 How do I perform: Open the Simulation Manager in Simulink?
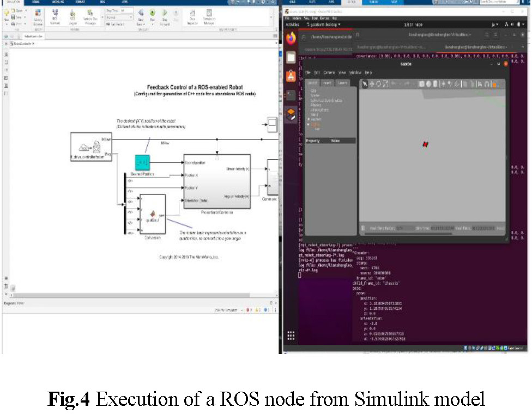click(209, 16)
